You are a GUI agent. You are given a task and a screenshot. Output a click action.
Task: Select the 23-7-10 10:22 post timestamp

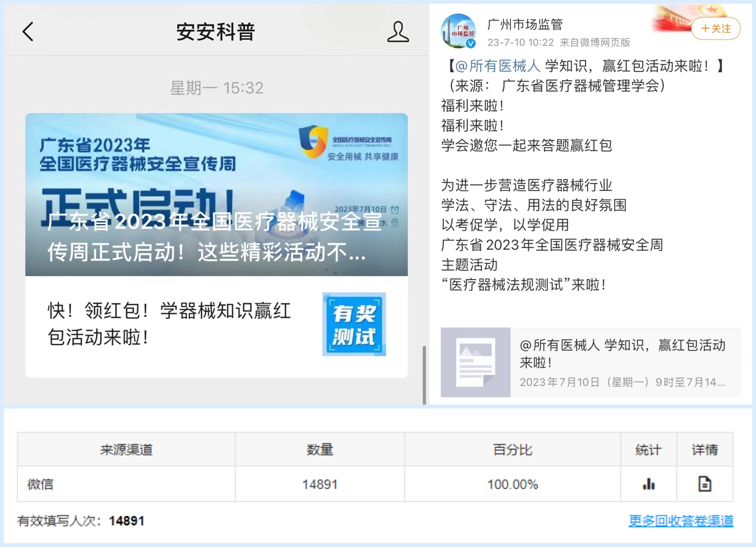coord(520,42)
